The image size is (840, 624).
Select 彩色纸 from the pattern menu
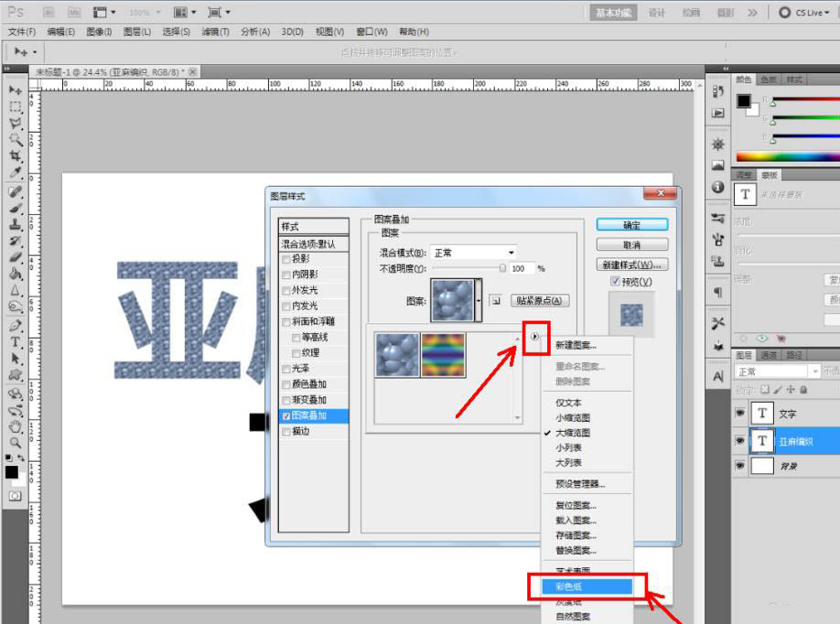point(586,586)
